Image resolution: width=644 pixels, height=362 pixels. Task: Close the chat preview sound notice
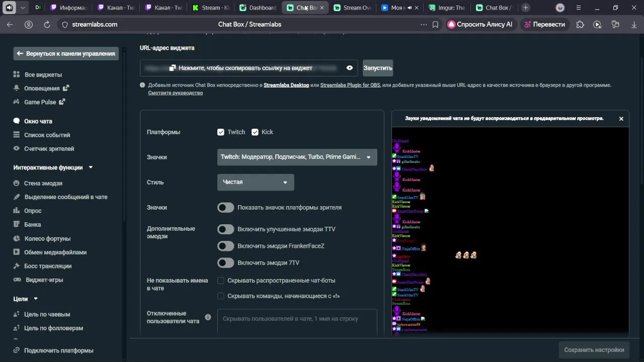pyautogui.click(x=621, y=119)
